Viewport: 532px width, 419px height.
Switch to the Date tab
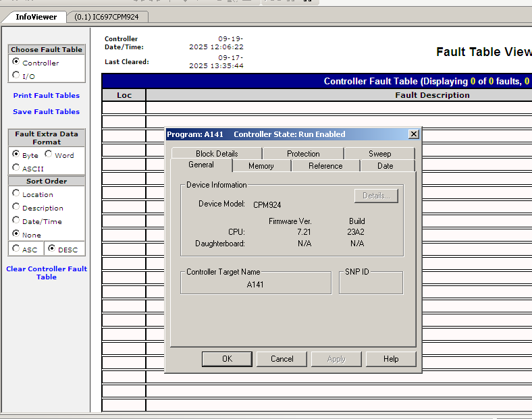click(385, 166)
